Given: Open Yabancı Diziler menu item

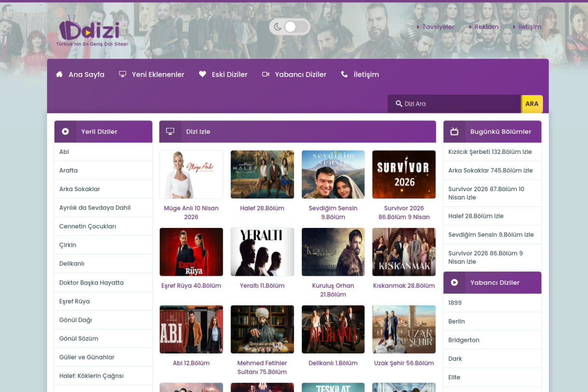Looking at the screenshot, I should pyautogui.click(x=300, y=74).
